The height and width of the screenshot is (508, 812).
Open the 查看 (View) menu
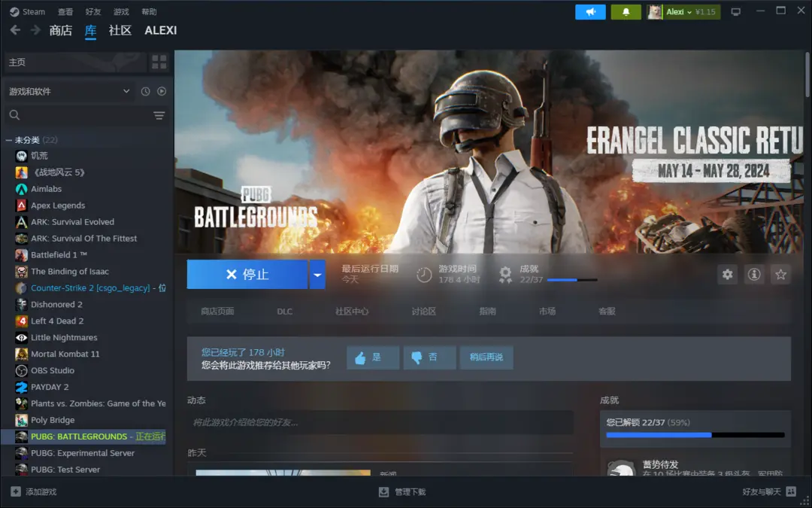pyautogui.click(x=65, y=11)
